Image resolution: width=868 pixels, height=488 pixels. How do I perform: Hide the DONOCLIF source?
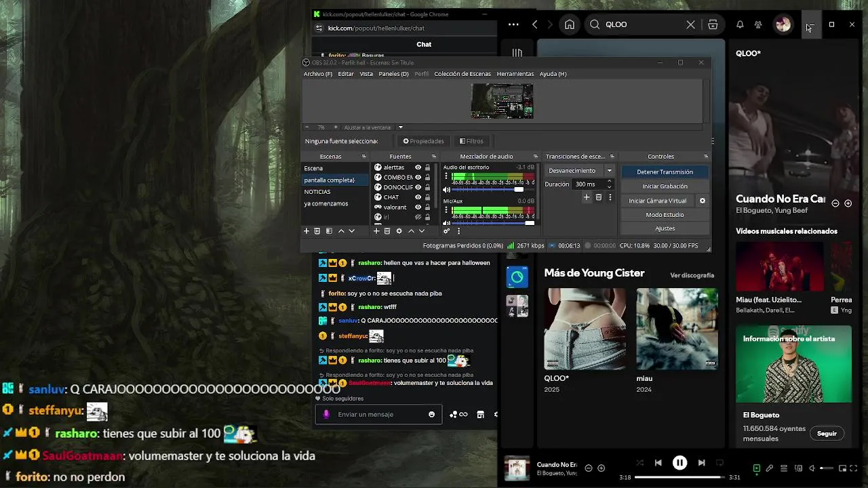[x=418, y=187]
